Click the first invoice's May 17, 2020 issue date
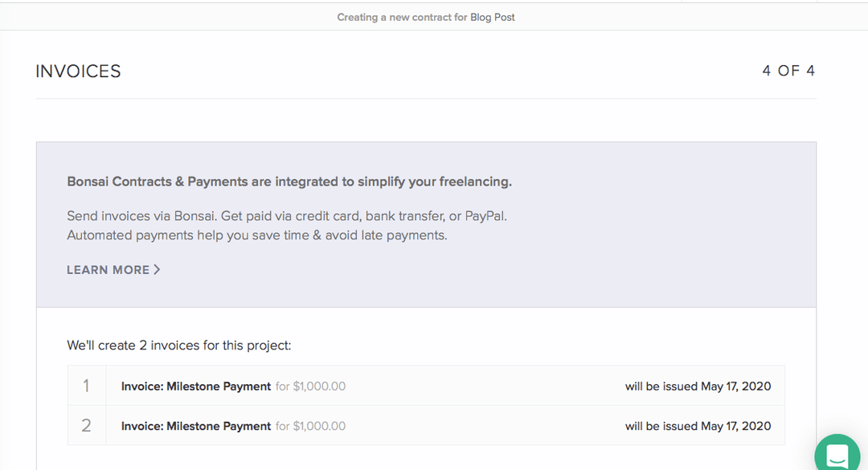868x470 pixels. pyautogui.click(x=735, y=386)
